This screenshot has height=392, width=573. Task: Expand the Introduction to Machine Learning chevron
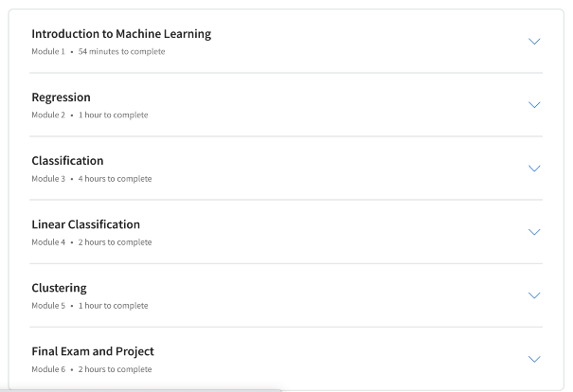(x=534, y=42)
